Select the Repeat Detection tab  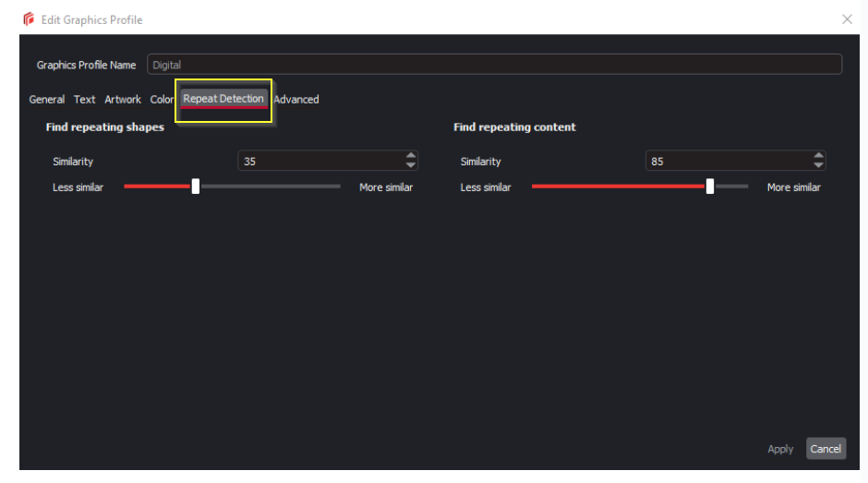(223, 99)
